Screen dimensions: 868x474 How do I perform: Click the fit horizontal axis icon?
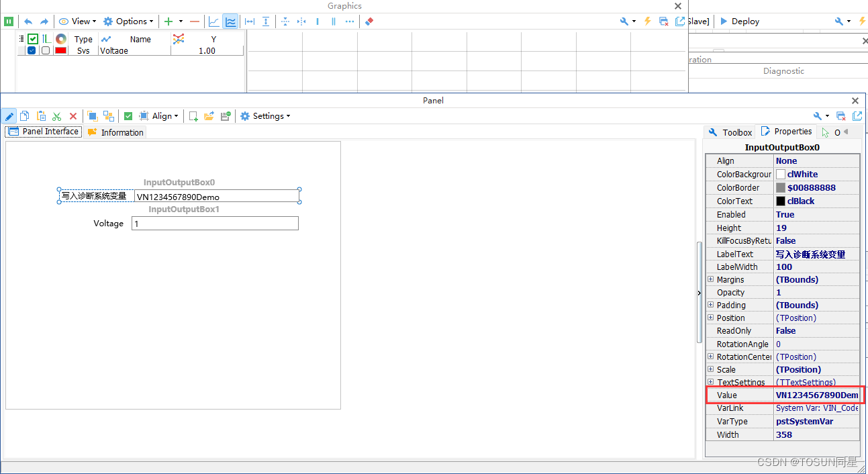250,21
